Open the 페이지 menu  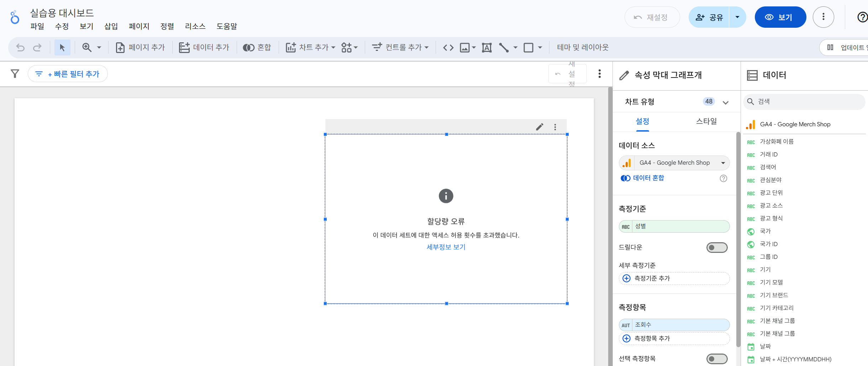click(139, 26)
